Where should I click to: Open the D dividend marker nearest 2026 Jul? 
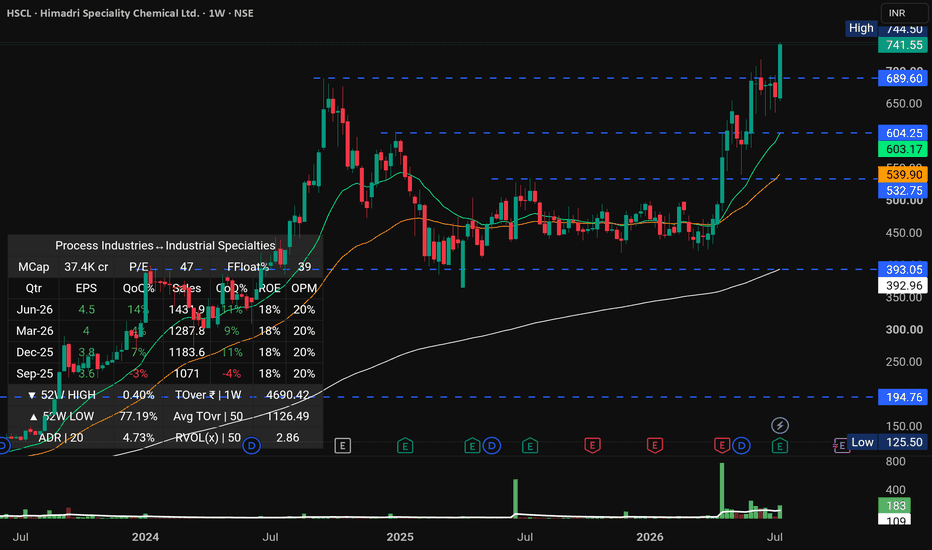tap(741, 445)
